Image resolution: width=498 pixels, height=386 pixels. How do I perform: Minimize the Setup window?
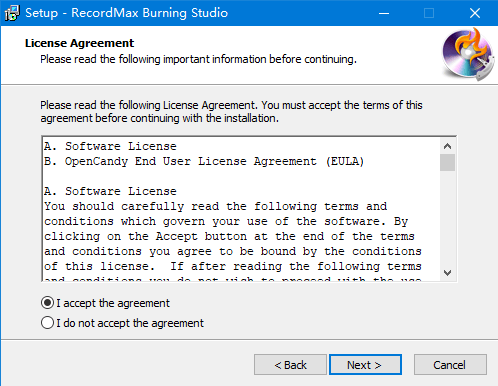pos(384,13)
